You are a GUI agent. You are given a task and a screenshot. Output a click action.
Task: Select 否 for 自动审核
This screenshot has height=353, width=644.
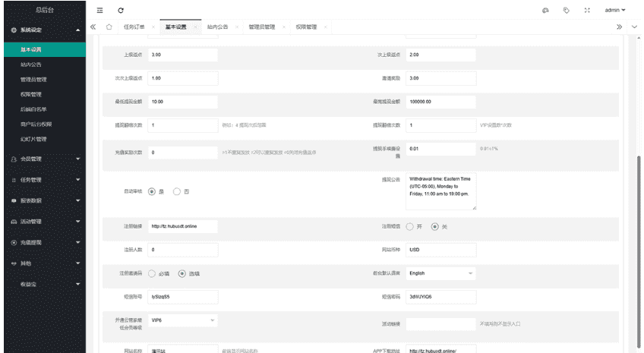point(177,192)
